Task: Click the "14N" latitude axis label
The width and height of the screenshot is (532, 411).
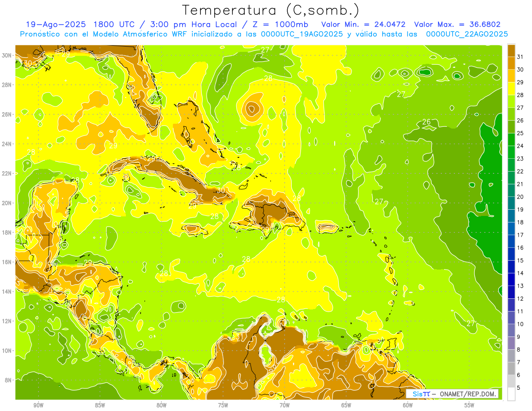Action: (x=7, y=291)
